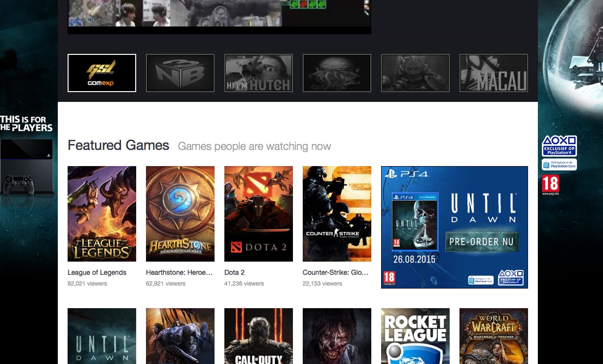603x364 pixels.
Task: Click the This Is For The Players PS4 side ad
Action: [27, 162]
